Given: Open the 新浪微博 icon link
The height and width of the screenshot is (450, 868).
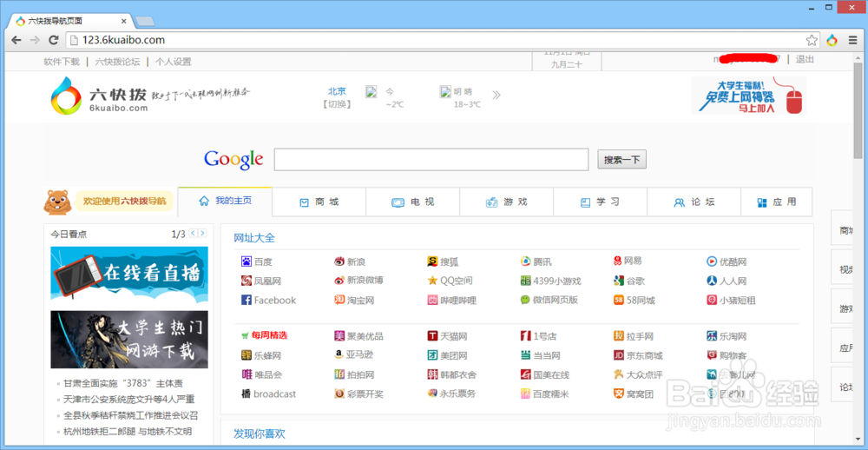Looking at the screenshot, I should click(339, 281).
